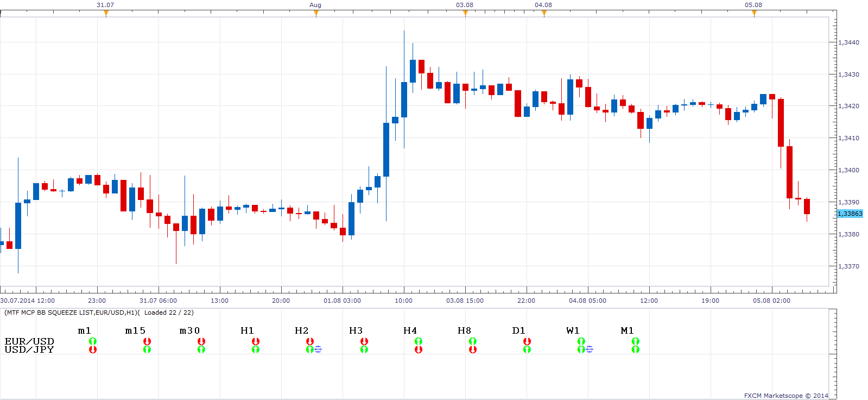868x400 pixels.
Task: Click the EUR/USD H4 green up arrow
Action: (419, 341)
